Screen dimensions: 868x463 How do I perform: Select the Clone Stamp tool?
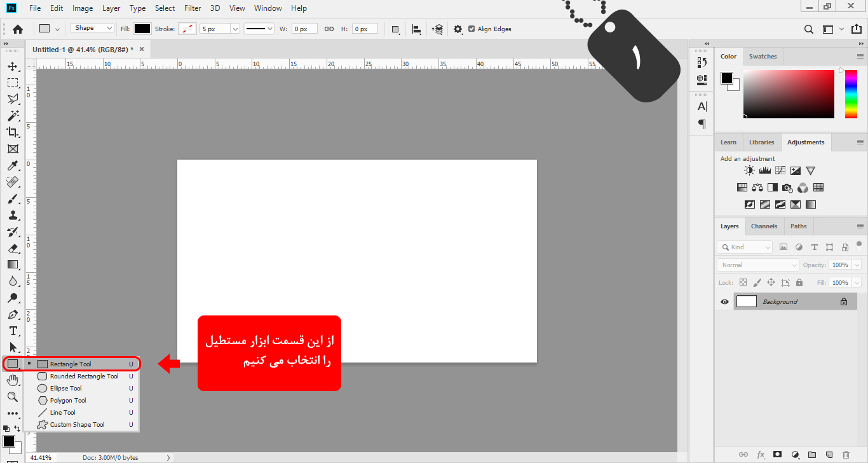pos(13,215)
